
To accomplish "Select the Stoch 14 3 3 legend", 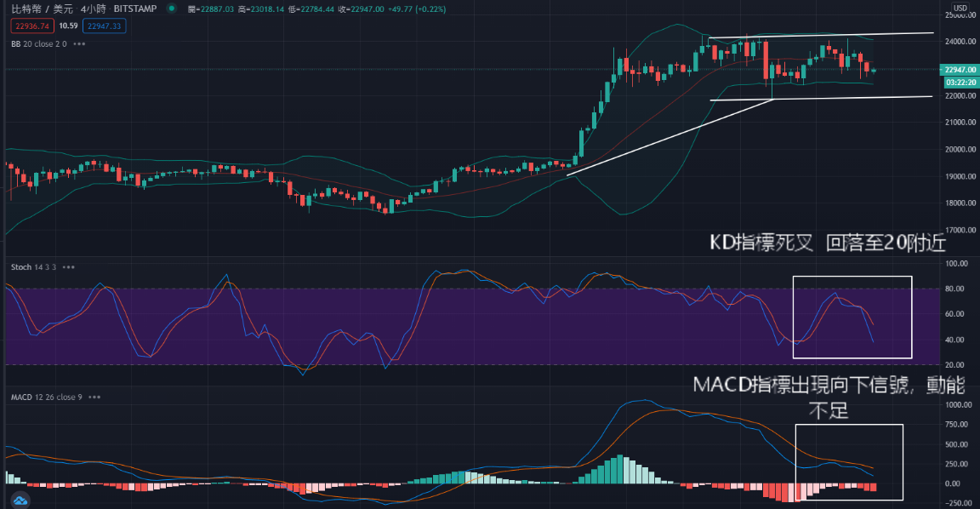I will pyautogui.click(x=31, y=267).
